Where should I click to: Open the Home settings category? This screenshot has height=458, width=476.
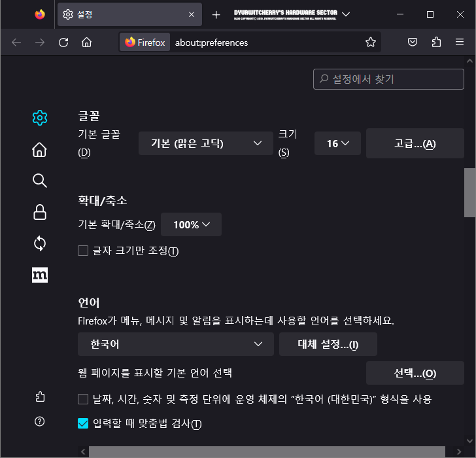tap(40, 149)
